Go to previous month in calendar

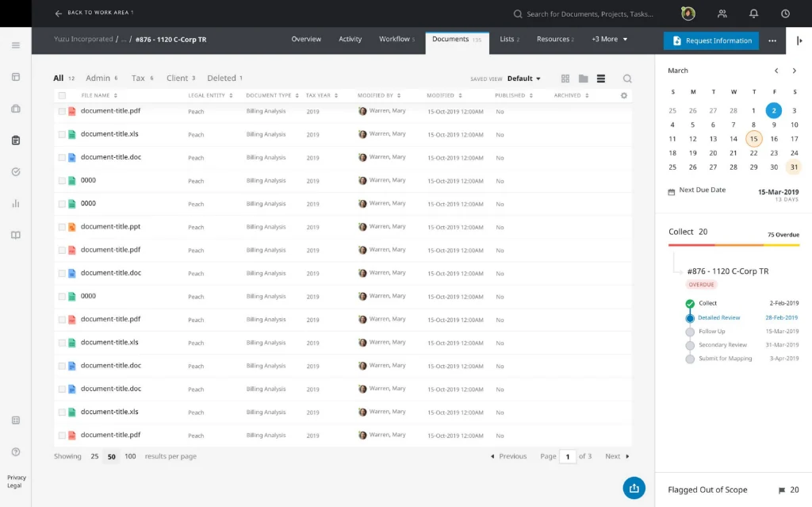pyautogui.click(x=776, y=71)
